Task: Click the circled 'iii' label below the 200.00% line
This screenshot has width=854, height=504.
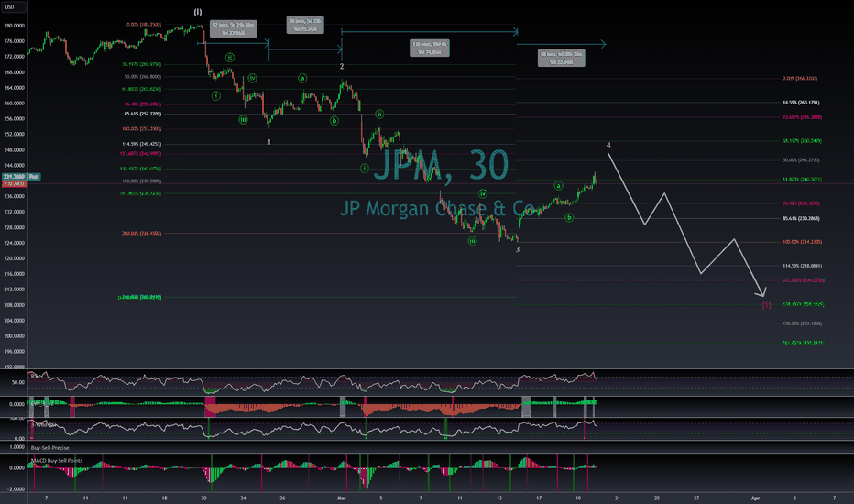Action: 472,241
